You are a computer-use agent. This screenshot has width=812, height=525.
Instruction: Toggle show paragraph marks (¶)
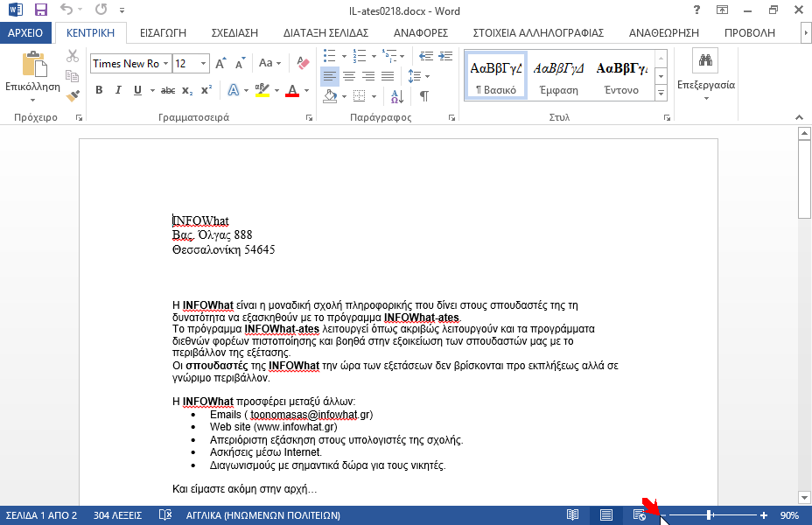click(424, 96)
